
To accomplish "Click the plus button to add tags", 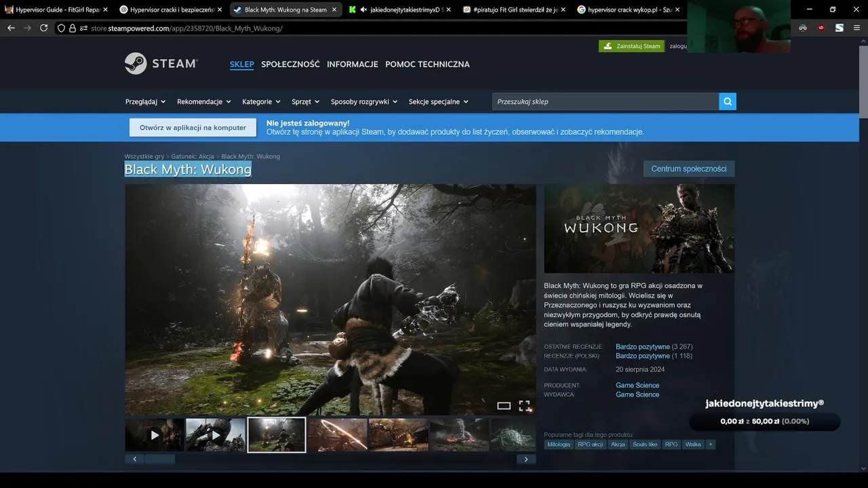I will 711,445.
